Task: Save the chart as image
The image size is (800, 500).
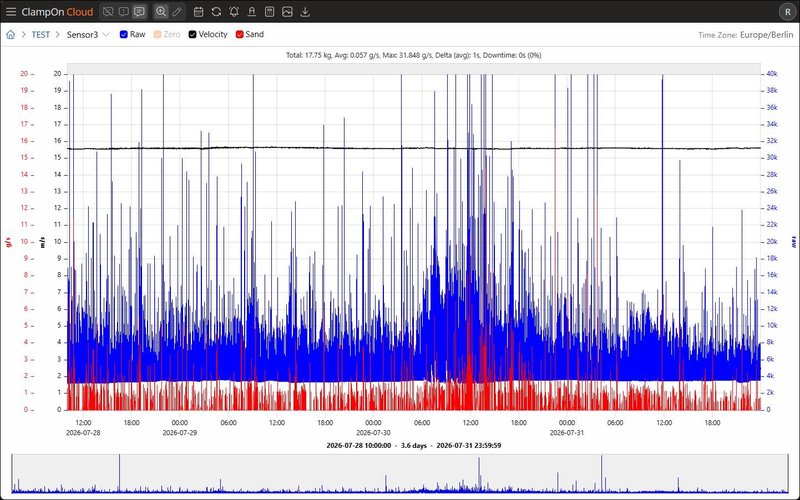Action: [x=287, y=11]
